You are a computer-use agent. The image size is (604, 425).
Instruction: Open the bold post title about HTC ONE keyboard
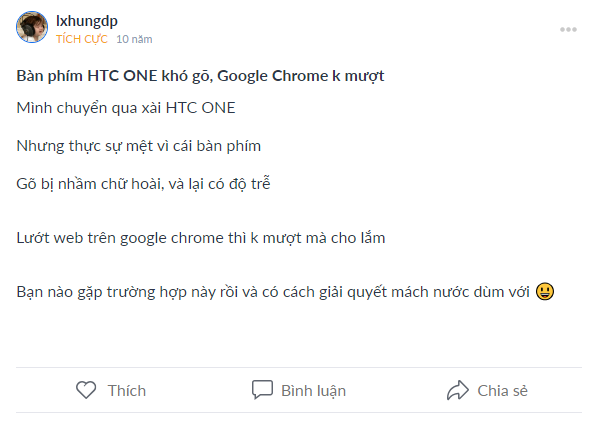(200, 76)
